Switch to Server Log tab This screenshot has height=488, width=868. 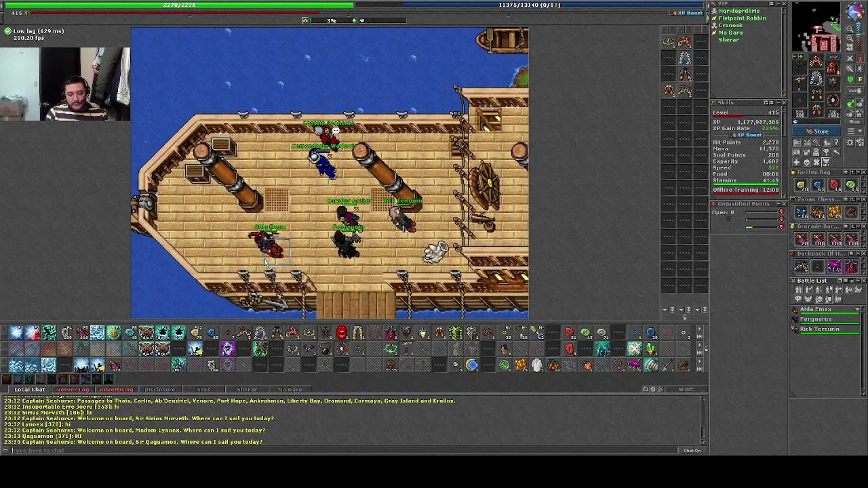(x=73, y=389)
